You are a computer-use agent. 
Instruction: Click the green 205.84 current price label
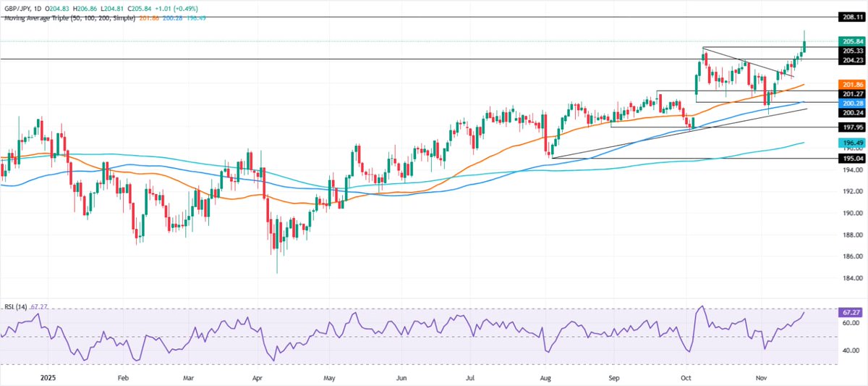pyautogui.click(x=853, y=42)
